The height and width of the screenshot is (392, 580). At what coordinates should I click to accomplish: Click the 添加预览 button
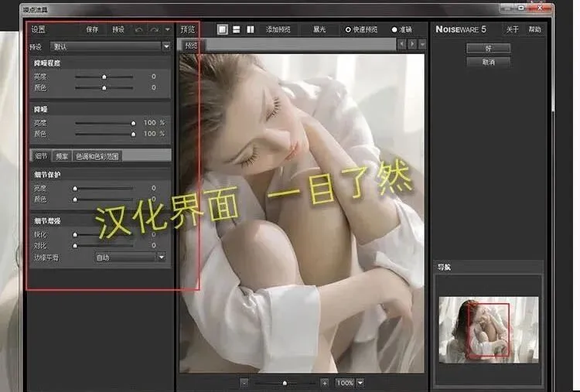click(278, 29)
